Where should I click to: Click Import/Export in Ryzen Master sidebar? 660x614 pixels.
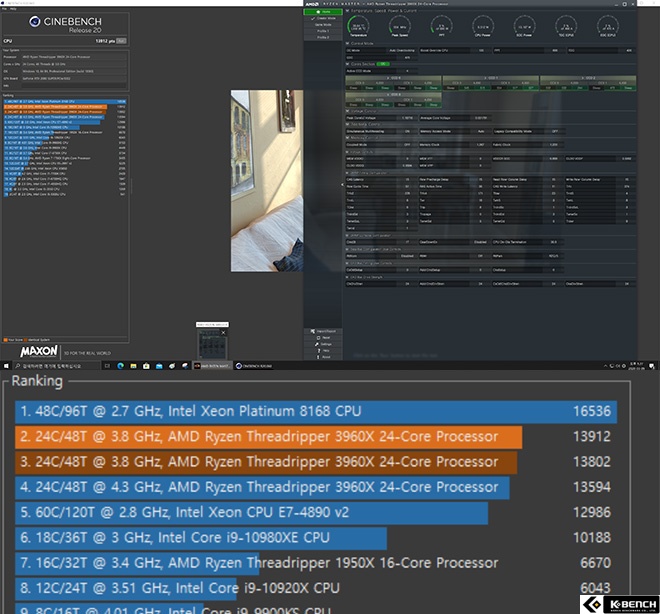click(323, 331)
